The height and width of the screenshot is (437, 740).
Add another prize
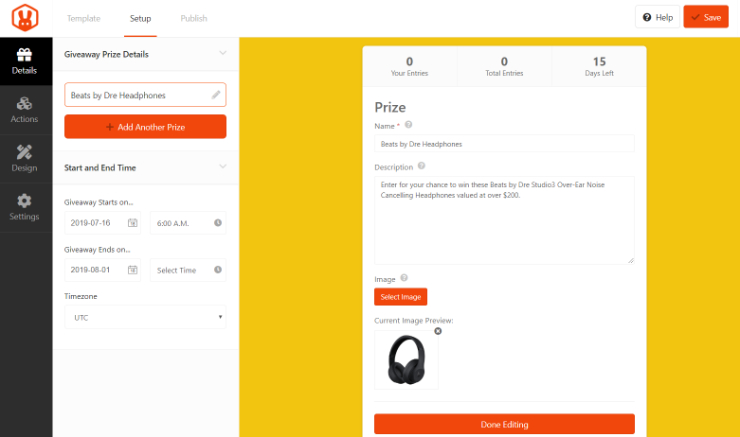[x=145, y=126]
